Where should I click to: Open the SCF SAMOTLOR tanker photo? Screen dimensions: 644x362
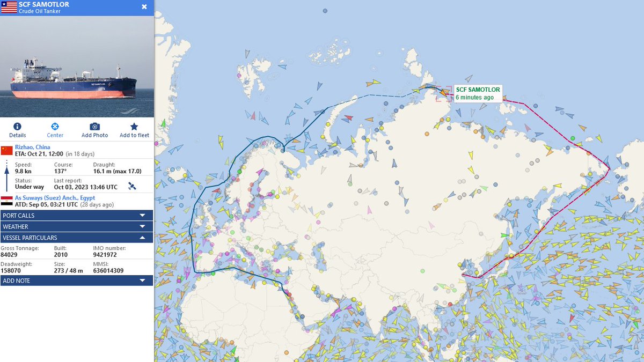click(77, 67)
